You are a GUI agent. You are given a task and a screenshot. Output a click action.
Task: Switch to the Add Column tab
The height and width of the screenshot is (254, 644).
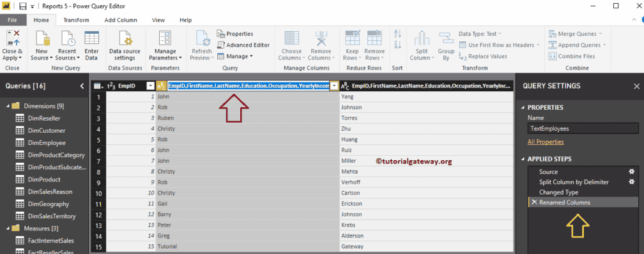(121, 20)
